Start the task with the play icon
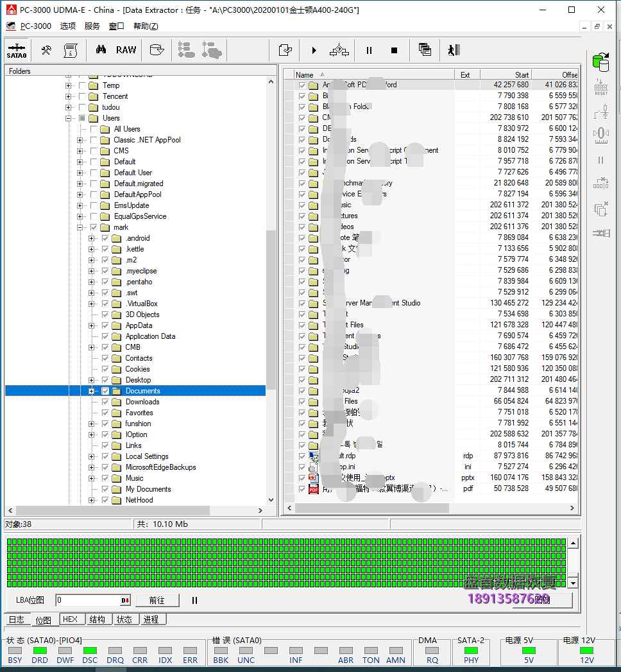This screenshot has height=672, width=621. pos(314,51)
